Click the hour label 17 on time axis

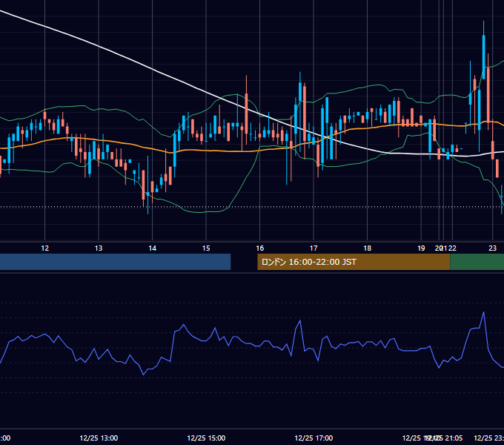coord(314,248)
